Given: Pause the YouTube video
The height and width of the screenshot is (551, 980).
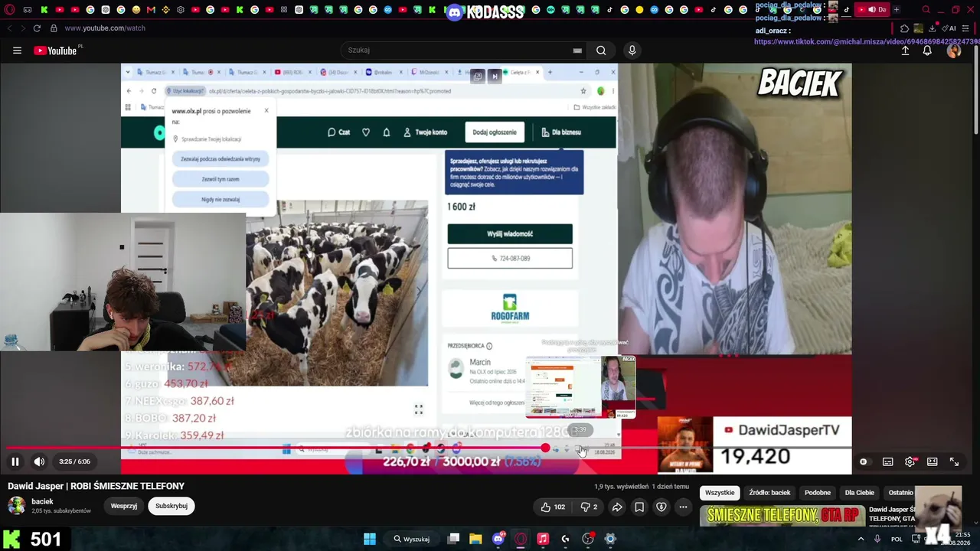Looking at the screenshot, I should point(15,461).
